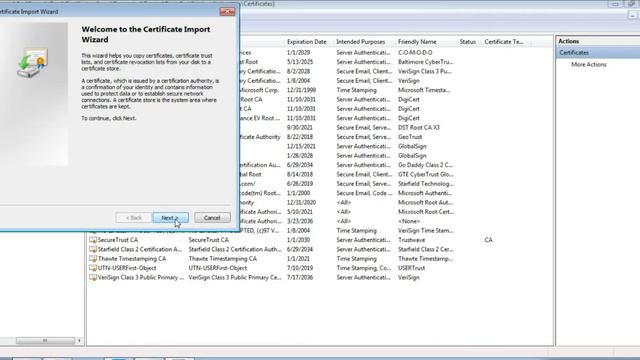Click expiration date 5/13/2025
The image size is (640, 360).
point(300,62)
